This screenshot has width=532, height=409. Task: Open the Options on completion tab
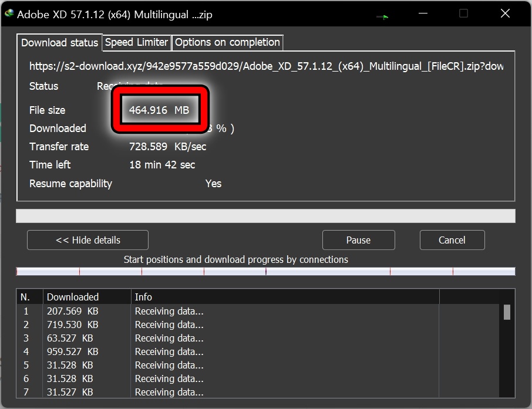(x=227, y=42)
